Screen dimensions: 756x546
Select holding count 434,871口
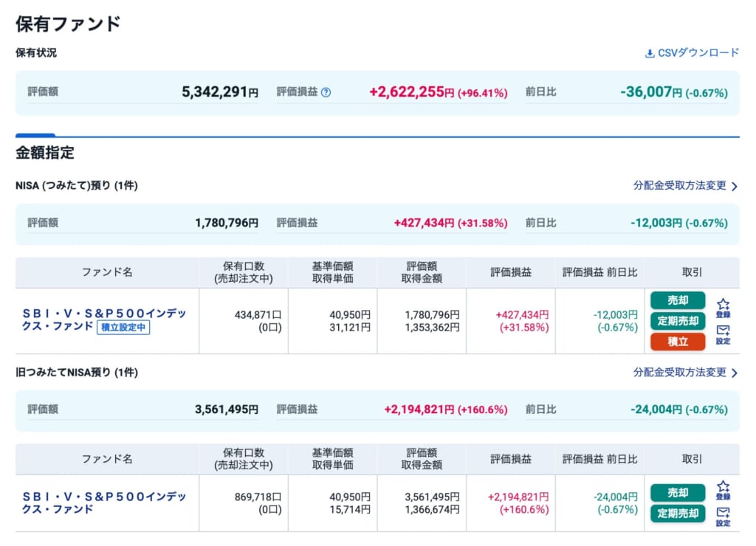coord(258,314)
